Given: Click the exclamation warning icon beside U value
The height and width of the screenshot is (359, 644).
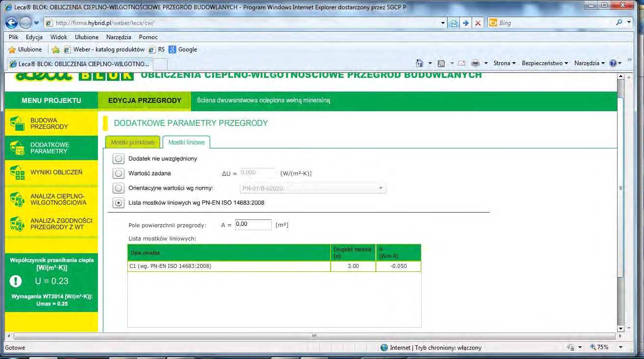Looking at the screenshot, I should click(x=16, y=281).
